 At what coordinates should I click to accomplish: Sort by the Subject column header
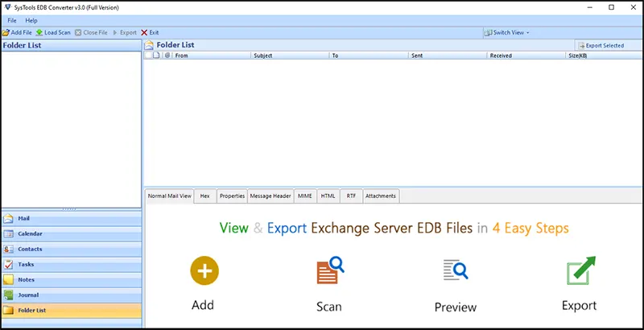[290, 56]
